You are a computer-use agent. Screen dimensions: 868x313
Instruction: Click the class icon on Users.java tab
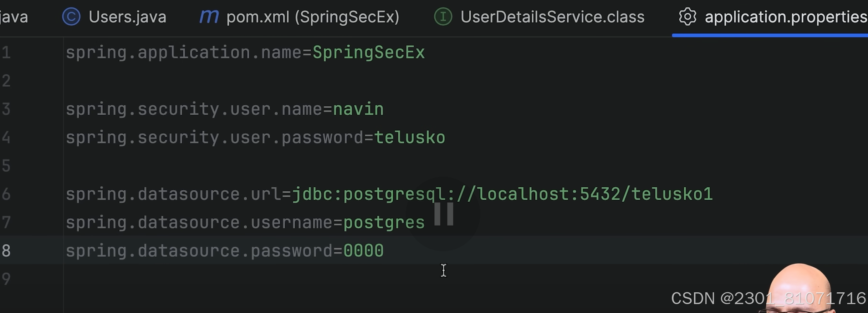pyautogui.click(x=71, y=16)
